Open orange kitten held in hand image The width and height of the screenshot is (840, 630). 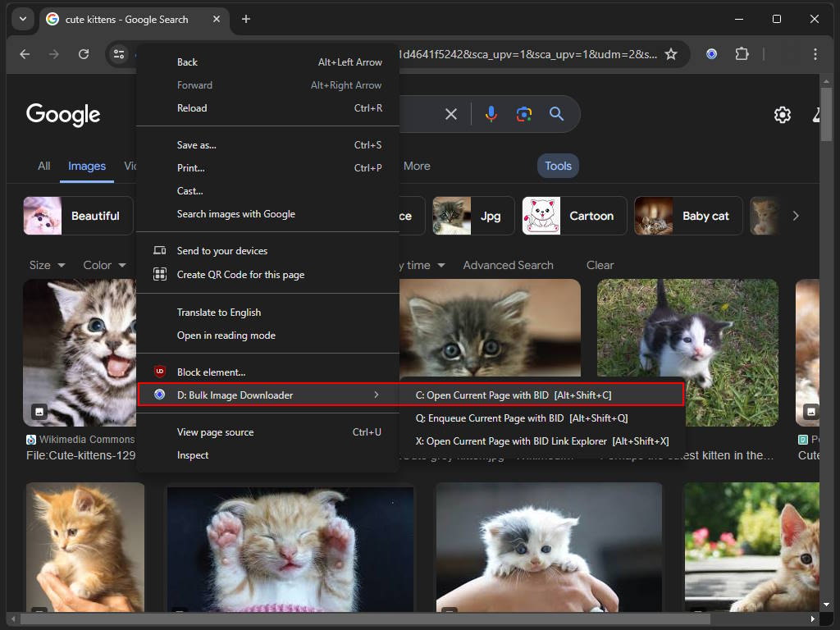85,547
